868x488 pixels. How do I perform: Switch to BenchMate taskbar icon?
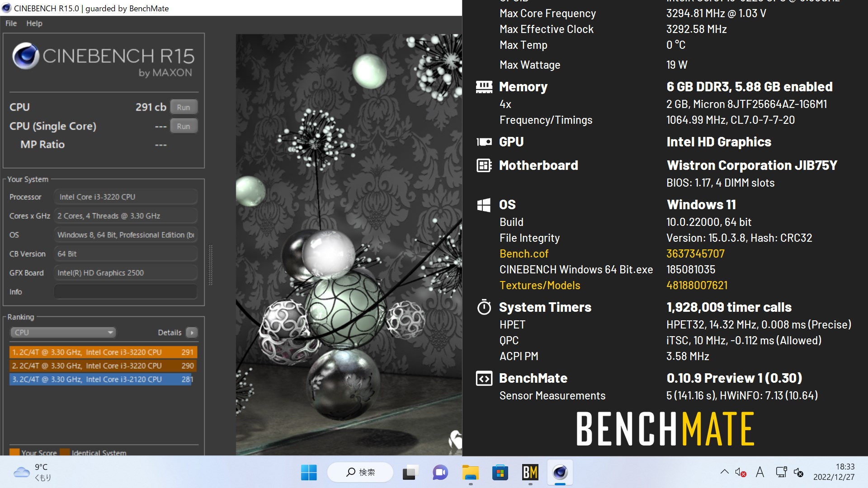point(530,473)
